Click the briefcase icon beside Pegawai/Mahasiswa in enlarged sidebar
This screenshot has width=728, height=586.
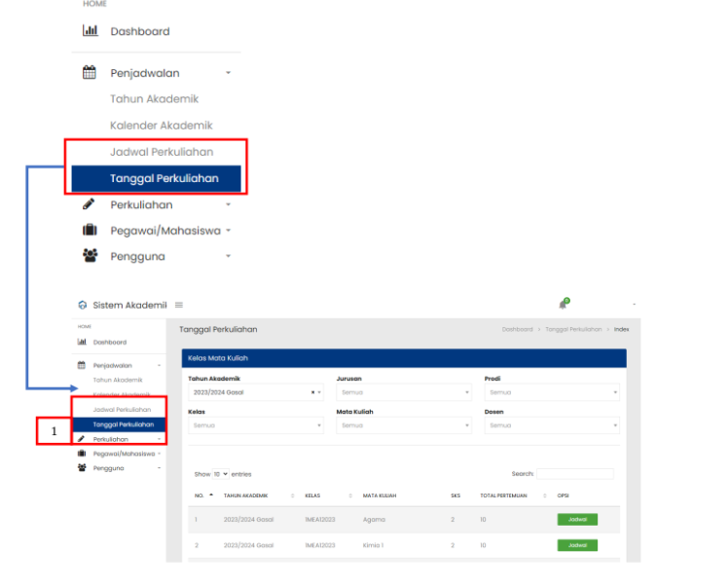[90, 231]
